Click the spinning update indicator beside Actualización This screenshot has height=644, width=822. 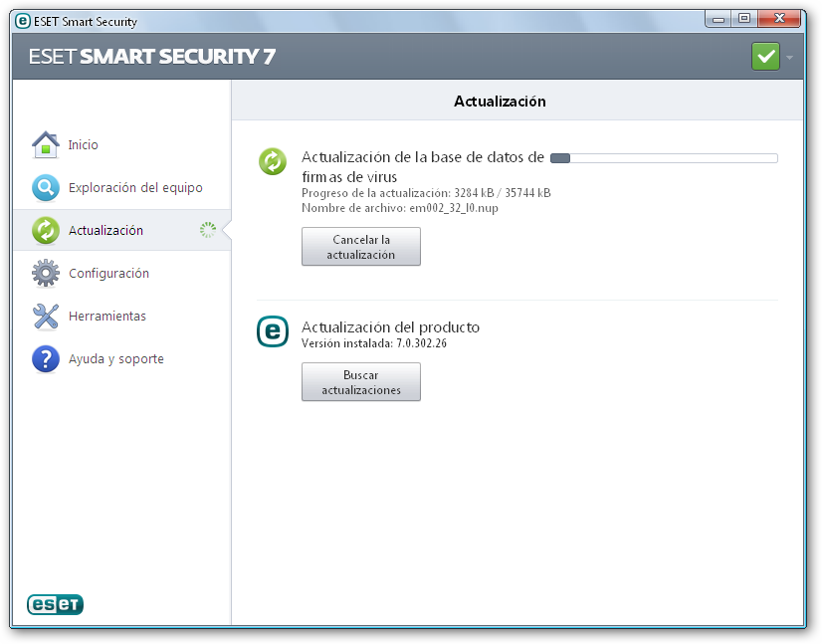coord(208,230)
